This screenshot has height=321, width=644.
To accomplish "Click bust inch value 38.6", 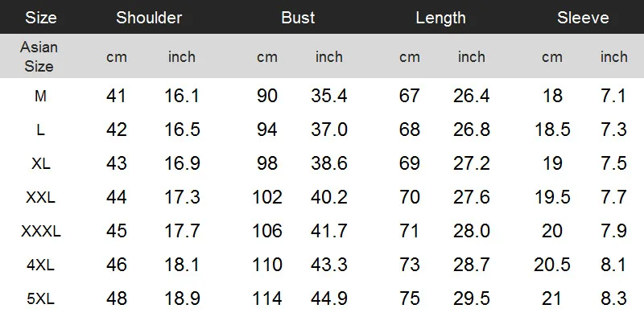I will pos(329,164).
